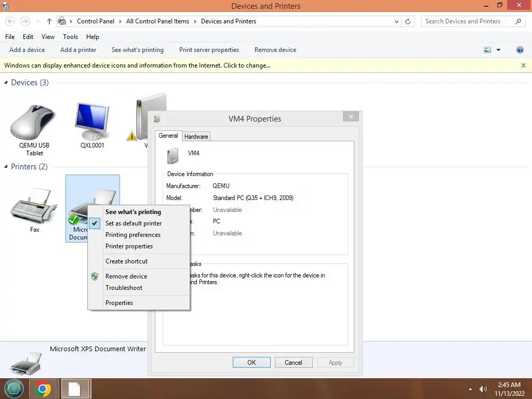This screenshot has width=532, height=399.
Task: Click Control Panel in the breadcrumb
Action: (96, 21)
